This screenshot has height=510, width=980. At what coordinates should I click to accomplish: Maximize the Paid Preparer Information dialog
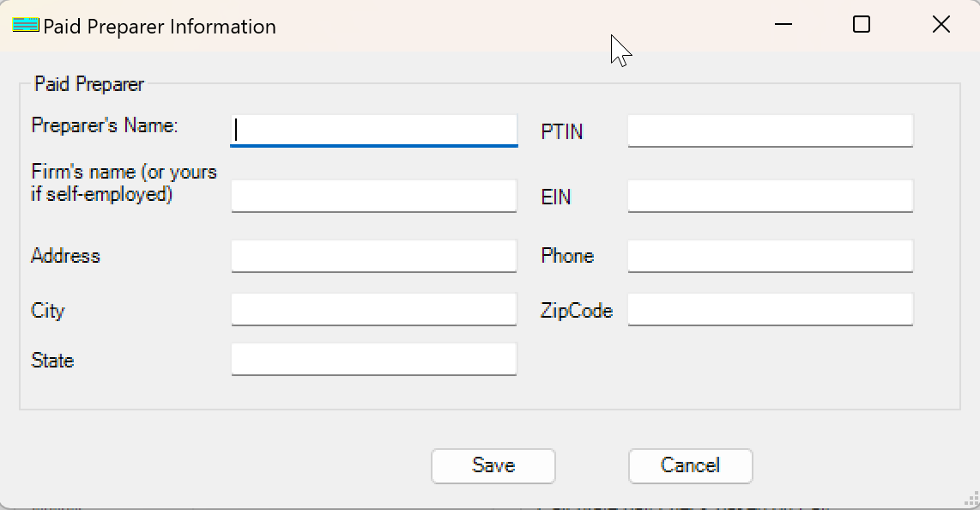pos(862,25)
